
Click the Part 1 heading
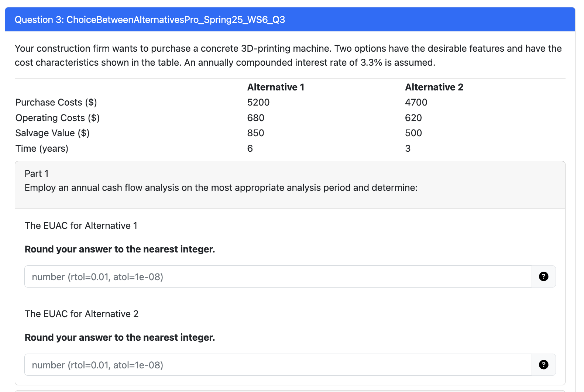point(37,173)
